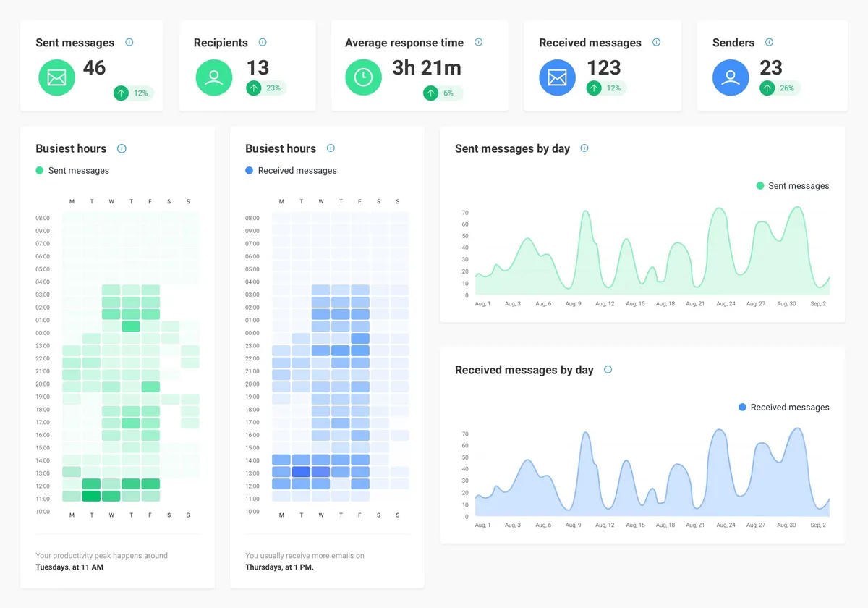Click the Received messages by day title
This screenshot has width=868, height=608.
[x=524, y=370]
